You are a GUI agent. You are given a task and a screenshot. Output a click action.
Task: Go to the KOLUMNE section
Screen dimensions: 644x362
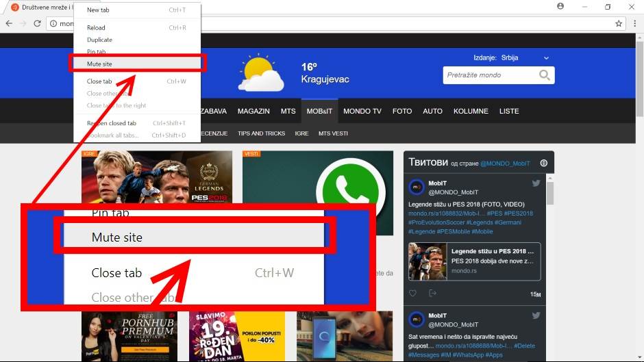point(471,111)
